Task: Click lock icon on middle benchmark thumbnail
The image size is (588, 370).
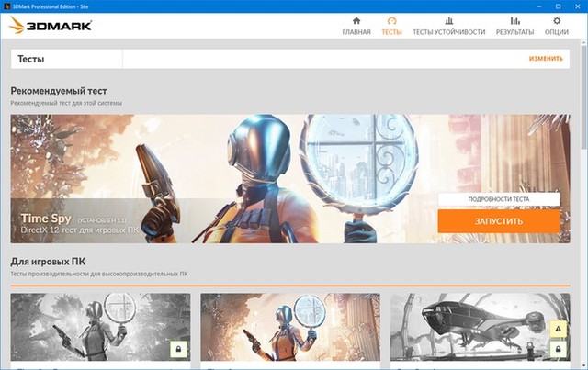Action: click(x=368, y=349)
